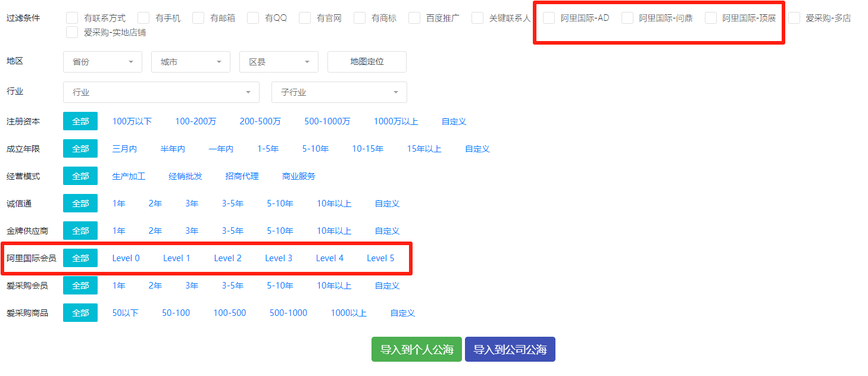Screen dimensions: 868x376
Task: Enable the 有手机 checkbox
Action: click(143, 18)
